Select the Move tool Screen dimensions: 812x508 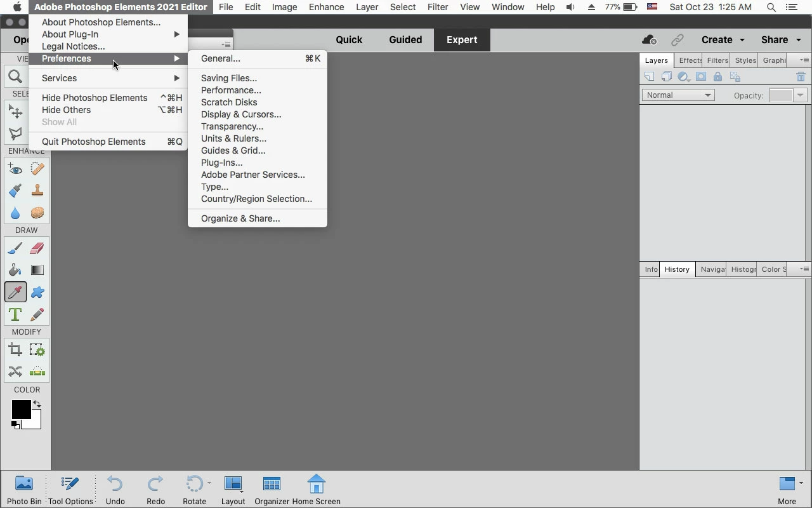click(x=15, y=112)
